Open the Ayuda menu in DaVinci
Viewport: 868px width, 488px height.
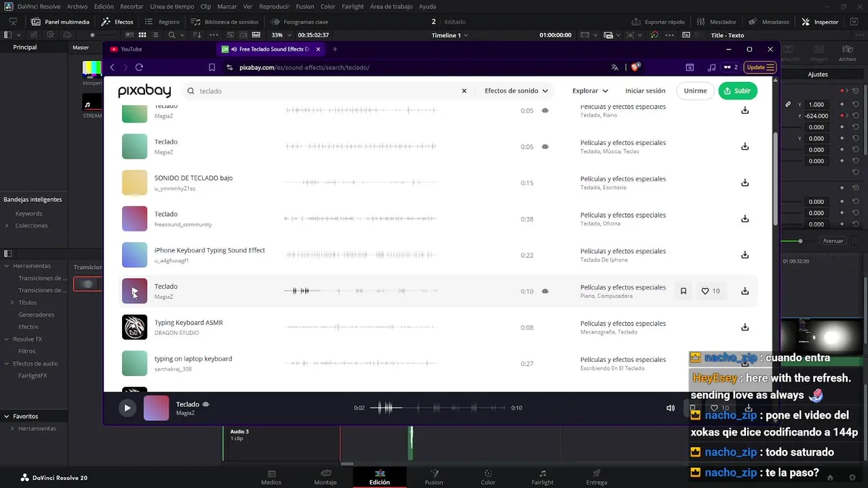tap(427, 6)
